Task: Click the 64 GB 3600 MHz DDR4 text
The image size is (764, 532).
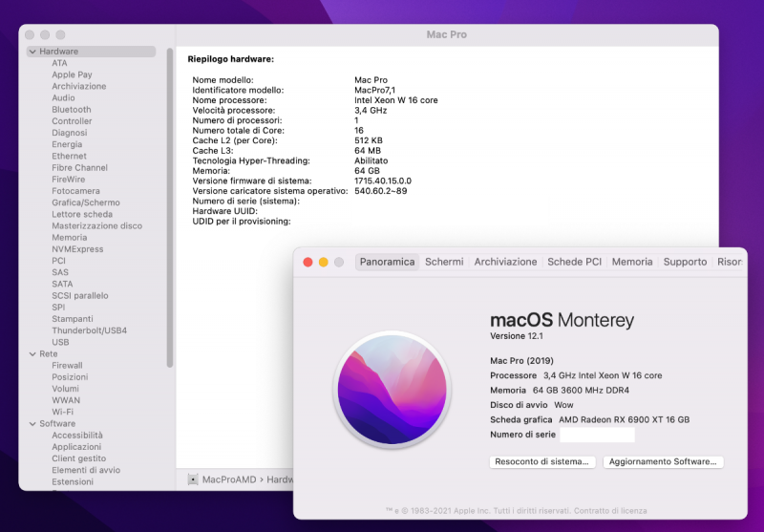Action: click(581, 391)
